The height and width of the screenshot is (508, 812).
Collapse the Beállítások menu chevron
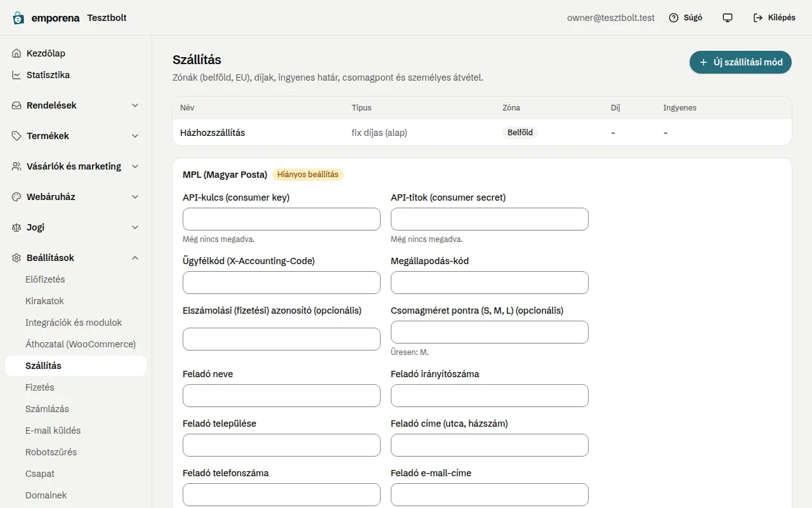coord(135,258)
